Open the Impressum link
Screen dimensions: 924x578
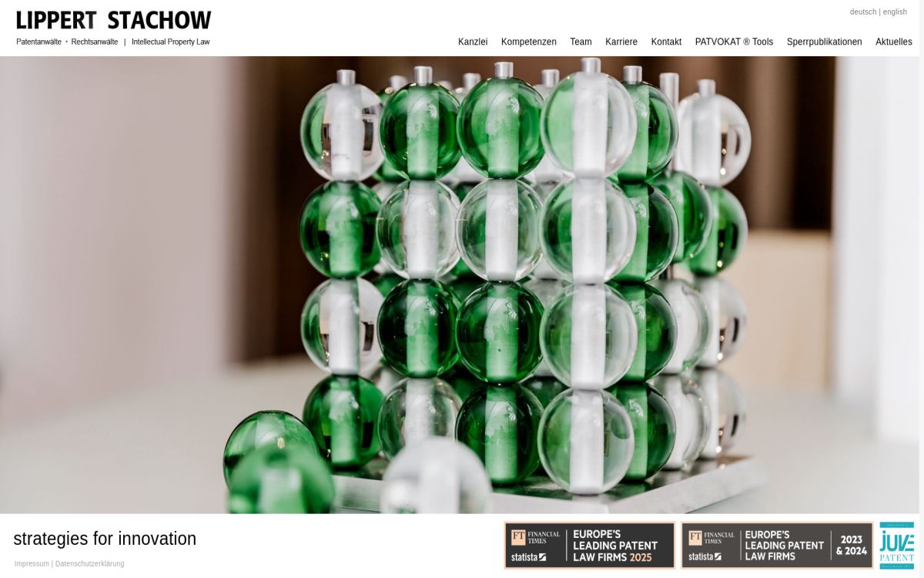pos(32,563)
